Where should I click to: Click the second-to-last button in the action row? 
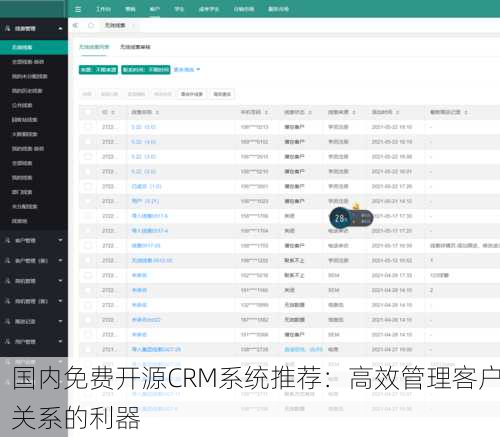192,94
